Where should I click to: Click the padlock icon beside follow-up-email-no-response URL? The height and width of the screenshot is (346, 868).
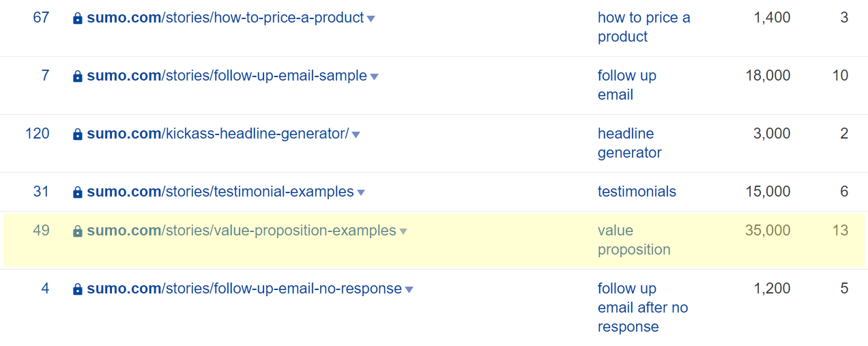click(x=78, y=289)
